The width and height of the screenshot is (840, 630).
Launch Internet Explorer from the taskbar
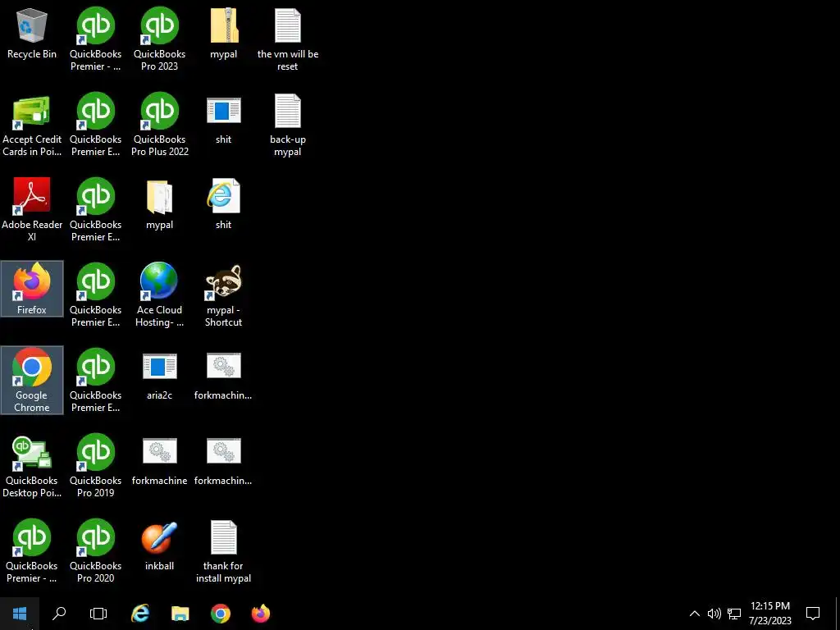click(x=140, y=614)
